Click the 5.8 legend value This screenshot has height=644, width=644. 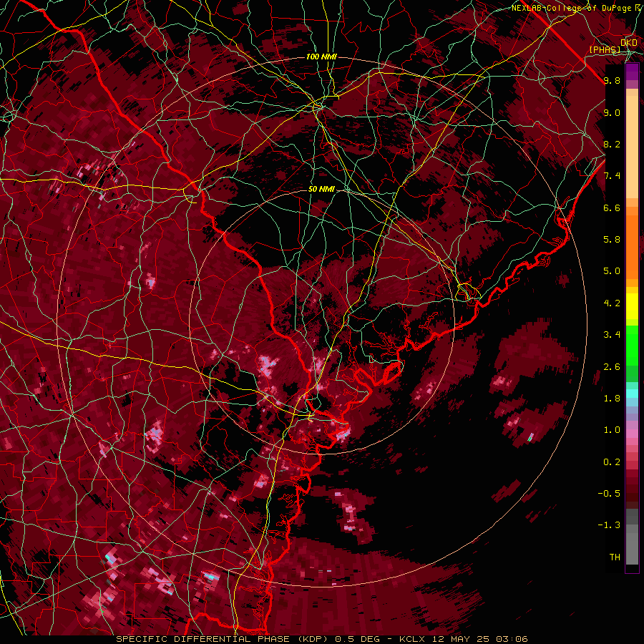coord(612,240)
